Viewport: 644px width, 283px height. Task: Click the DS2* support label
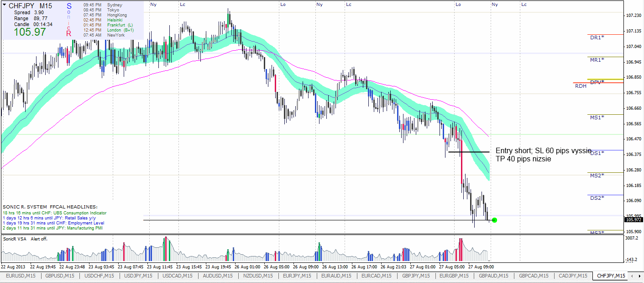597,198
